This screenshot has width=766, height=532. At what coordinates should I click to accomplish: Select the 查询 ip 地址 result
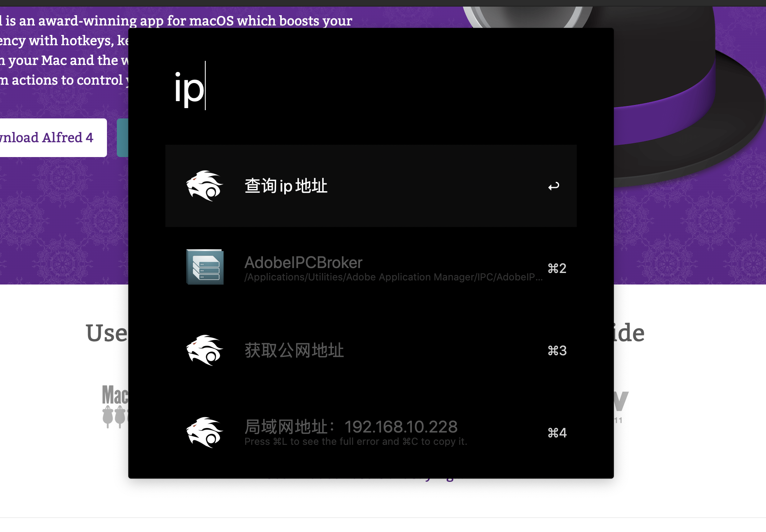(x=371, y=186)
